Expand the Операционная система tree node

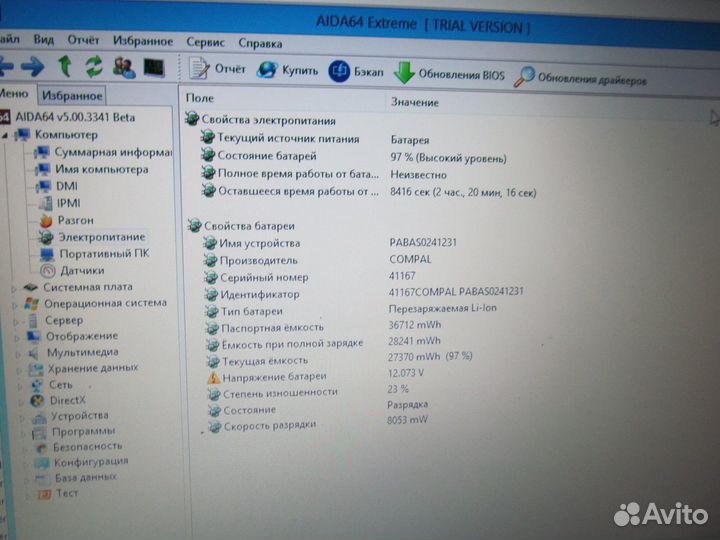coord(14,303)
